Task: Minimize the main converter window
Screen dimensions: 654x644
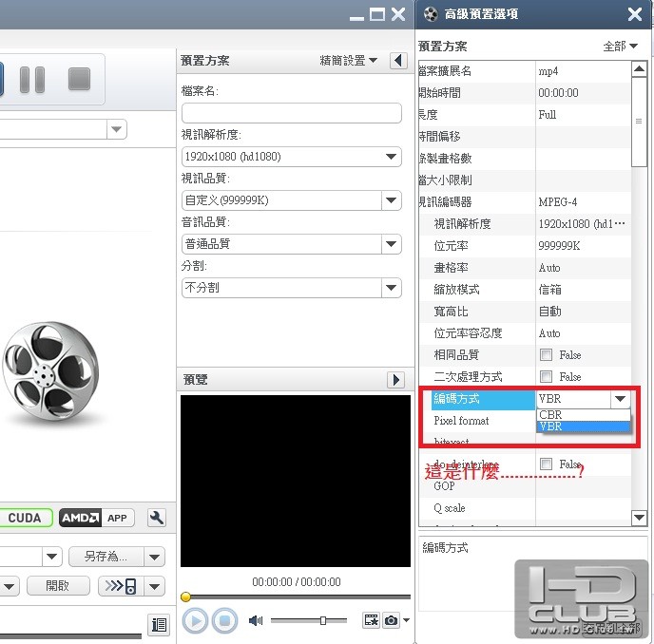Action: coord(356,18)
